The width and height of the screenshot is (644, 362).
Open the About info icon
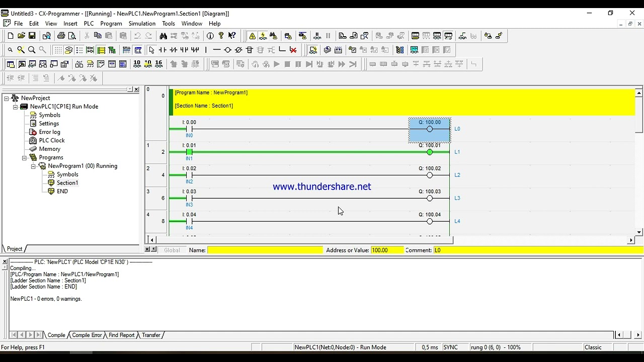(210, 36)
